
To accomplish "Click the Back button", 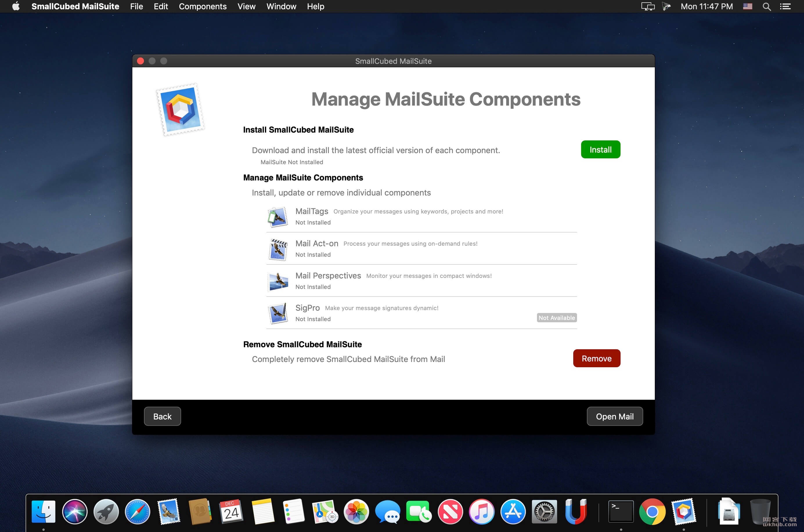I will 162,416.
